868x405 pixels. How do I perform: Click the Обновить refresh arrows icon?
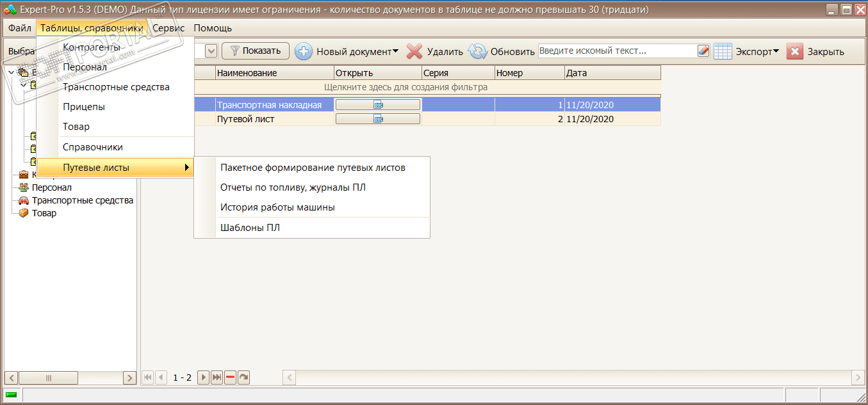pos(478,52)
